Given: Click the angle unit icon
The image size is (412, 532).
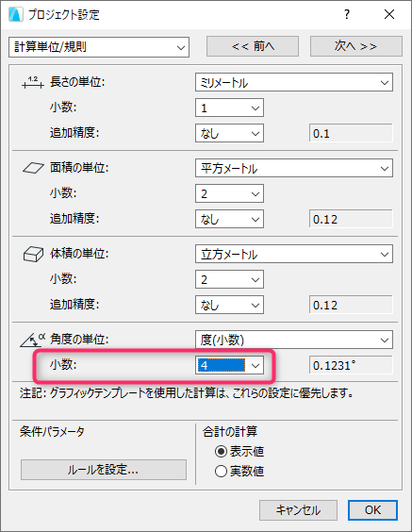Looking at the screenshot, I should (x=33, y=340).
